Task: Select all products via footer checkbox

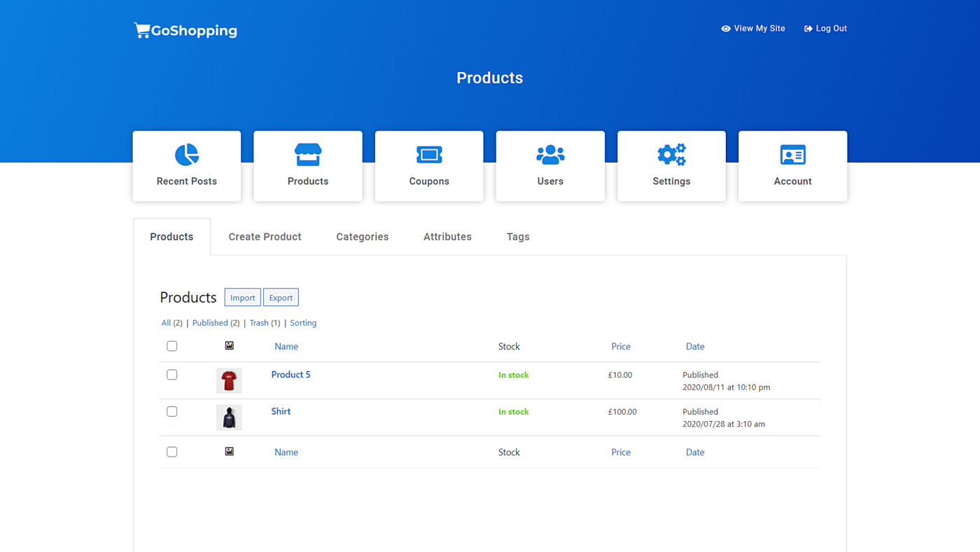Action: 172,452
